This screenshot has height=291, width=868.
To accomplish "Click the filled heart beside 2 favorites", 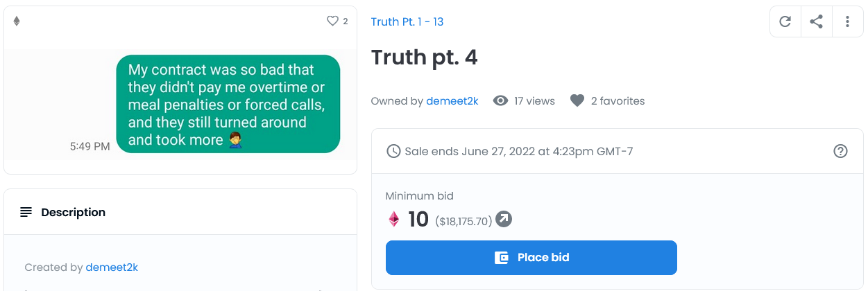I will click(x=577, y=101).
